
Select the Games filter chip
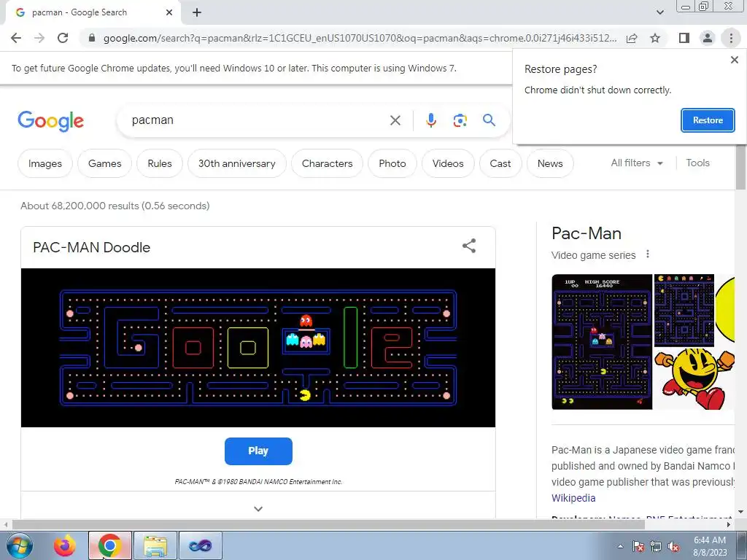point(104,163)
